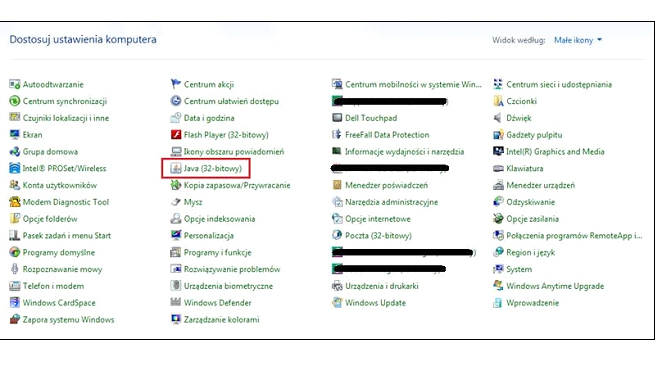
Task: Open Centrum ułatwień dostępu link
Action: tap(231, 101)
